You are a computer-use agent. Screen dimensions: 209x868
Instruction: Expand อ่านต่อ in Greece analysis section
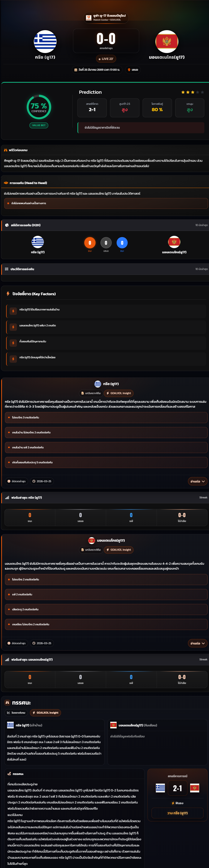coord(197,481)
